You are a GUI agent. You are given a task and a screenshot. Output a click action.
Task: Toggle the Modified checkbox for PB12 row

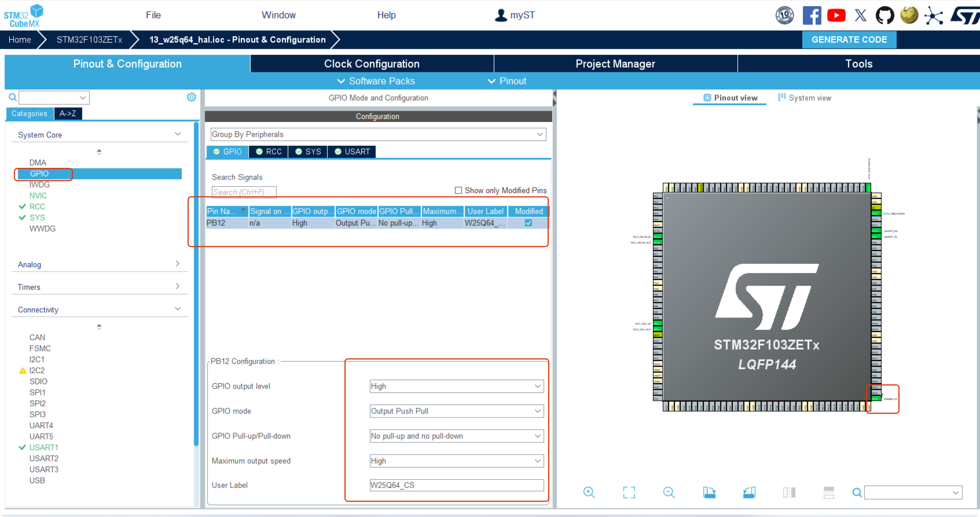point(528,223)
